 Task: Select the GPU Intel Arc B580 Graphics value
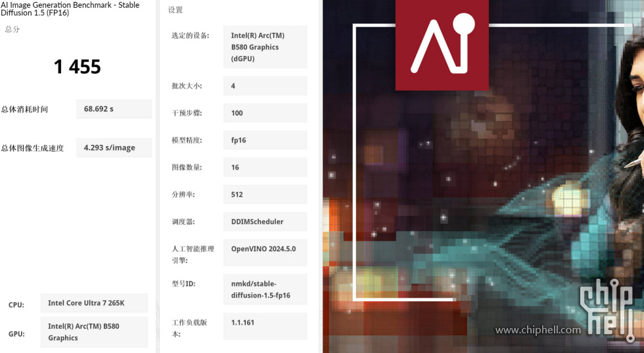coord(94,332)
